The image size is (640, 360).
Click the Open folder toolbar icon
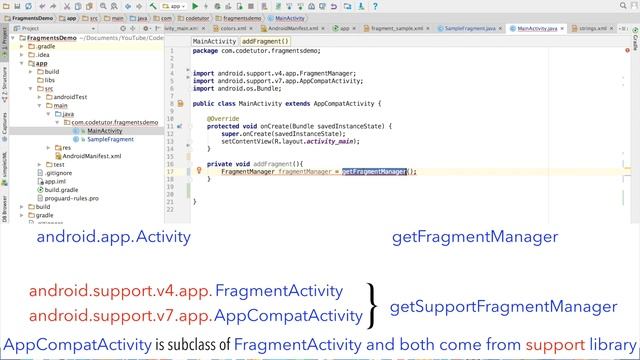click(6, 6)
